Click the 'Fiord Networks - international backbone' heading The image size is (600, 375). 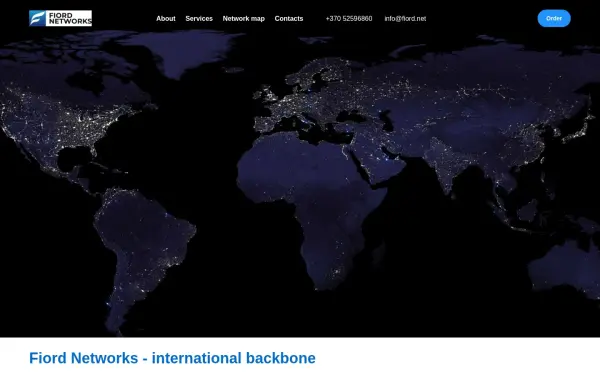(172, 358)
